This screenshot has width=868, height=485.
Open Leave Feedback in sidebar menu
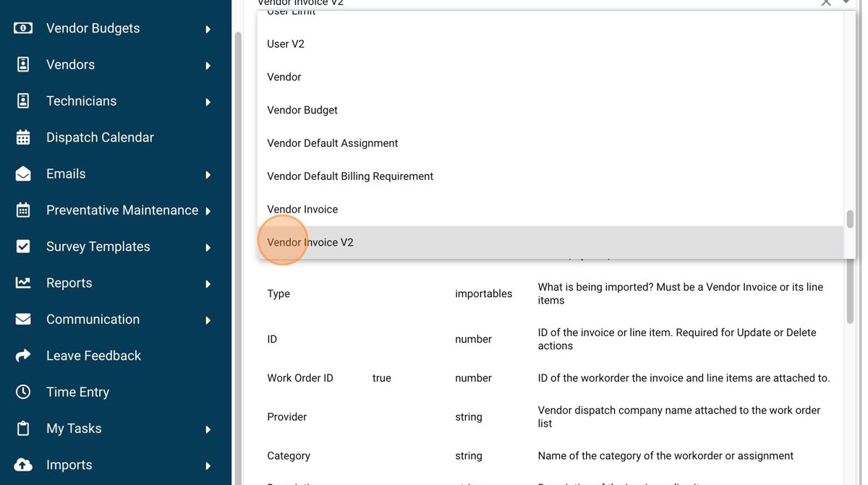pyautogui.click(x=93, y=356)
